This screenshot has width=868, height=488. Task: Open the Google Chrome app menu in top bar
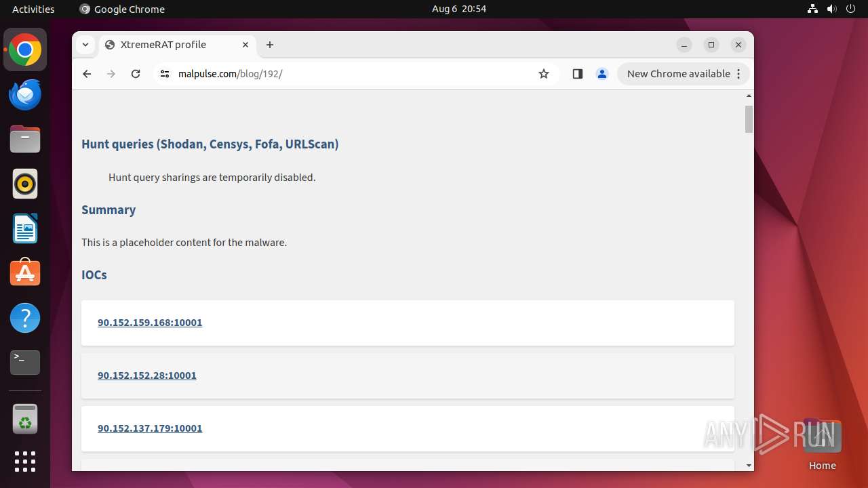122,9
